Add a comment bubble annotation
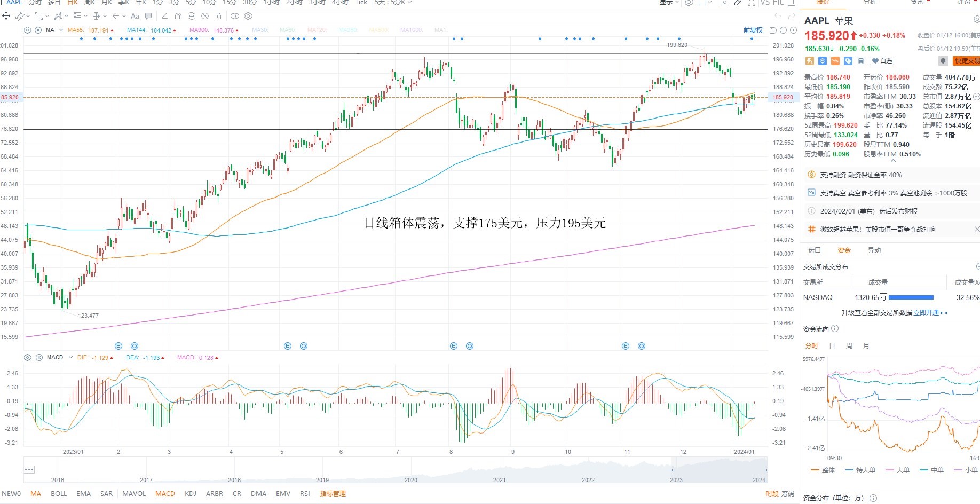The height and width of the screenshot is (504, 980). click(x=148, y=16)
